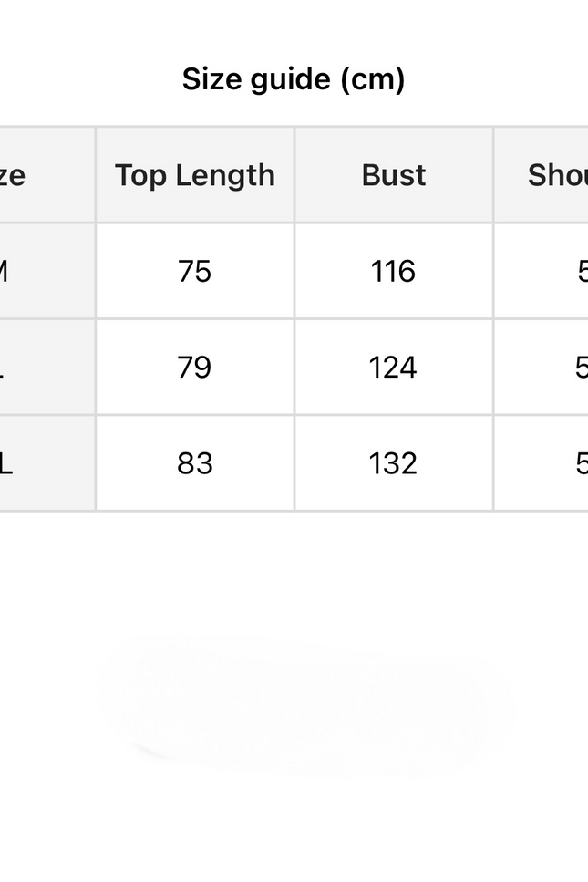Click the partially visible Size column header

13,175
